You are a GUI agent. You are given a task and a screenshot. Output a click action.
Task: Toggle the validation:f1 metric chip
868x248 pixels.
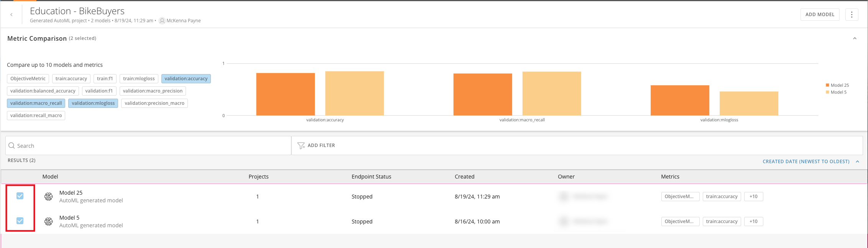click(x=99, y=91)
